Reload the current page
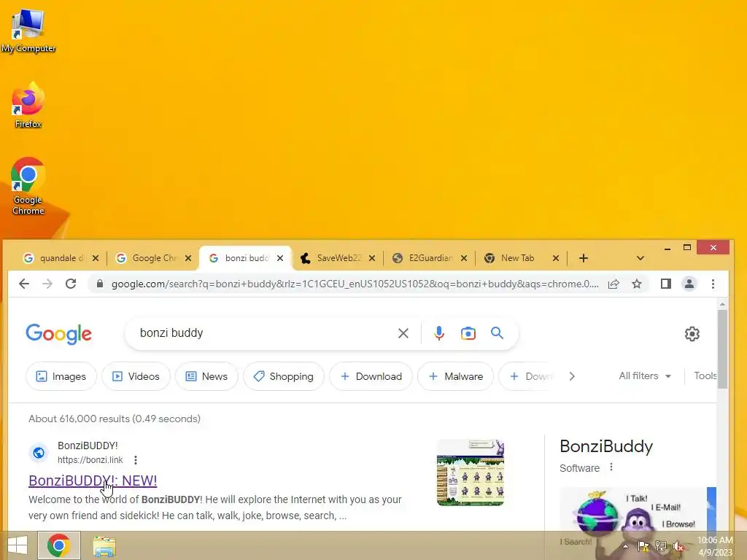This screenshot has height=560, width=747. (x=71, y=284)
